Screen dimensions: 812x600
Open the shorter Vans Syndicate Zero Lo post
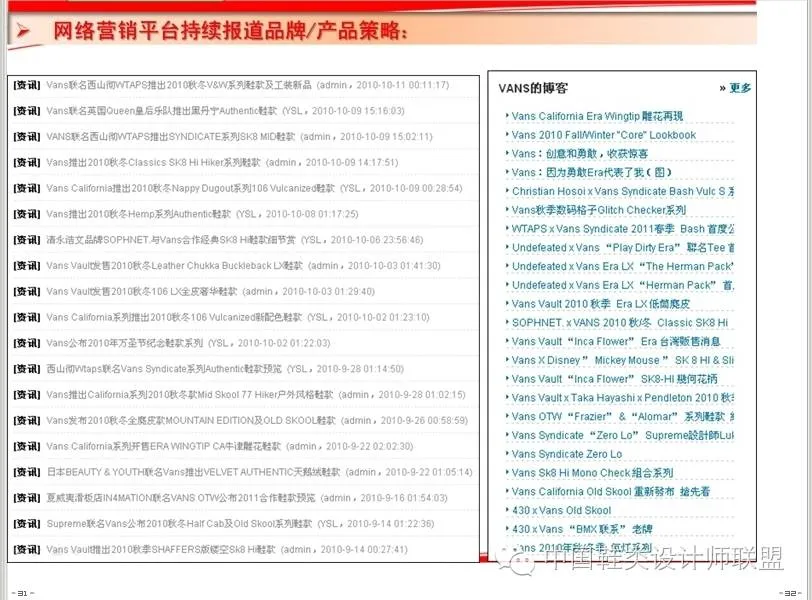tap(567, 454)
